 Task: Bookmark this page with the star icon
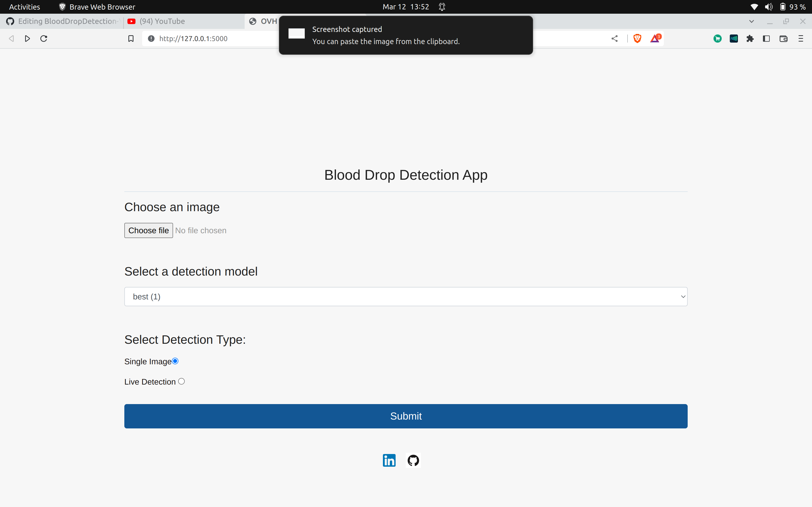click(x=130, y=38)
